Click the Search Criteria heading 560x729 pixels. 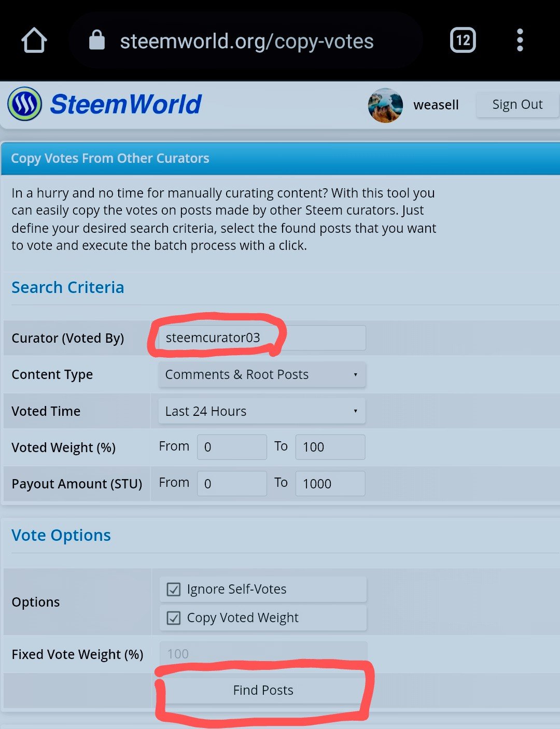[x=68, y=287]
